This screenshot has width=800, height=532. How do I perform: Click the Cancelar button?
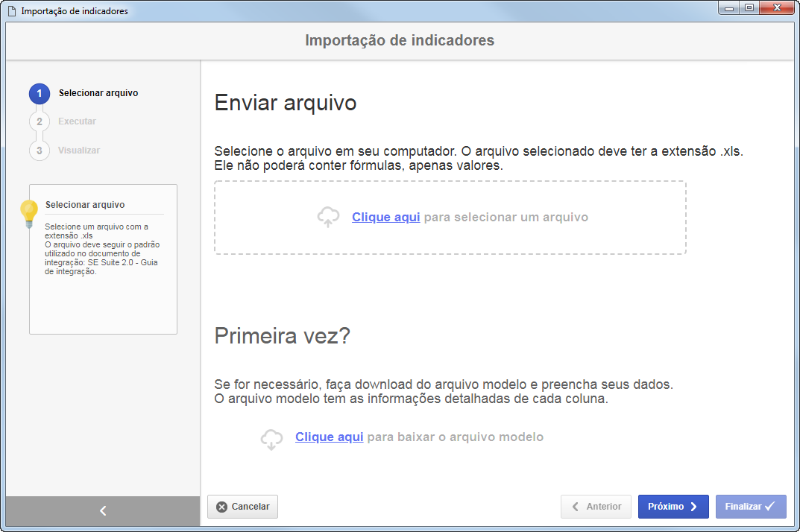[x=242, y=507]
